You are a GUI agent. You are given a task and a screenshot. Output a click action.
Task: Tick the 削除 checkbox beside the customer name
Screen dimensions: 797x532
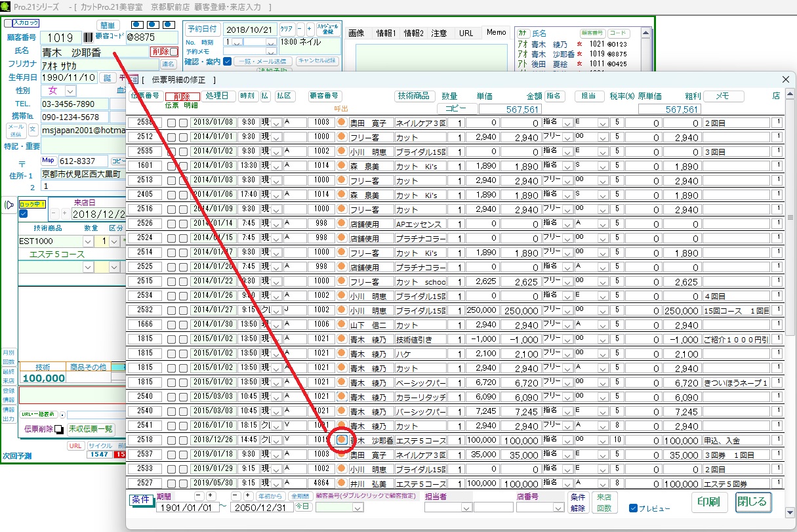(174, 51)
